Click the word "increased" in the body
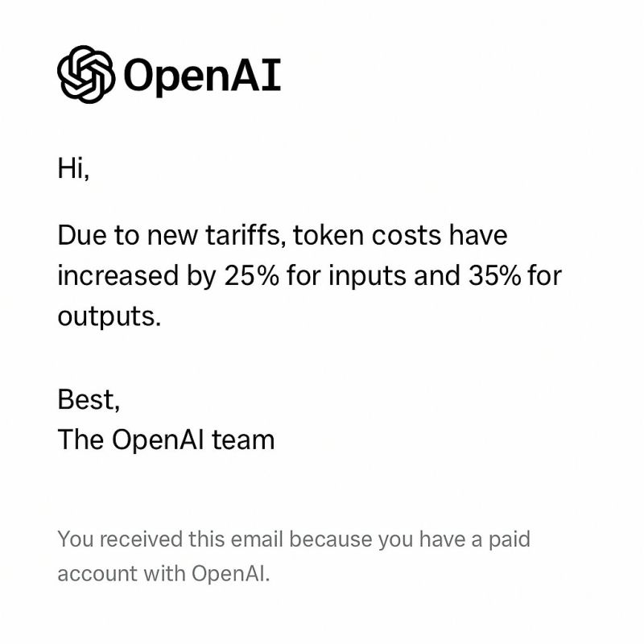This screenshot has width=644, height=644. point(118,275)
